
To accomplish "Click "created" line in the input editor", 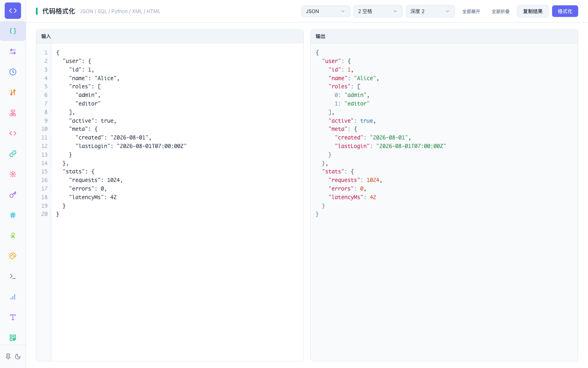I will click(x=114, y=138).
